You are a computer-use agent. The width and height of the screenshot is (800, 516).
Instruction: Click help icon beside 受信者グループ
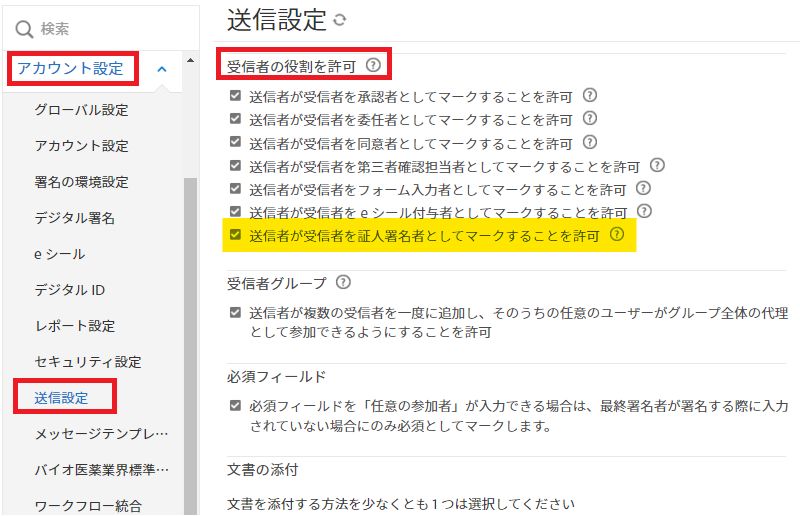click(x=343, y=282)
